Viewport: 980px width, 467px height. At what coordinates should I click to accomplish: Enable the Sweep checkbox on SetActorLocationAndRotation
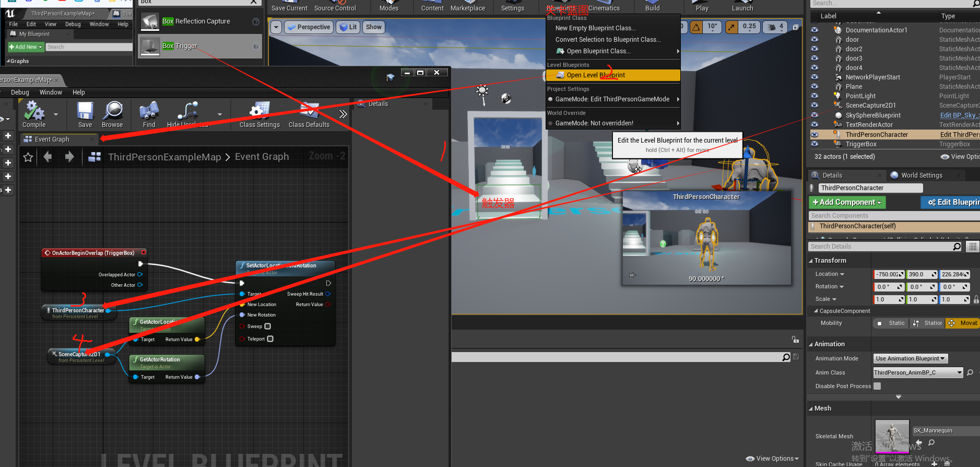click(268, 326)
